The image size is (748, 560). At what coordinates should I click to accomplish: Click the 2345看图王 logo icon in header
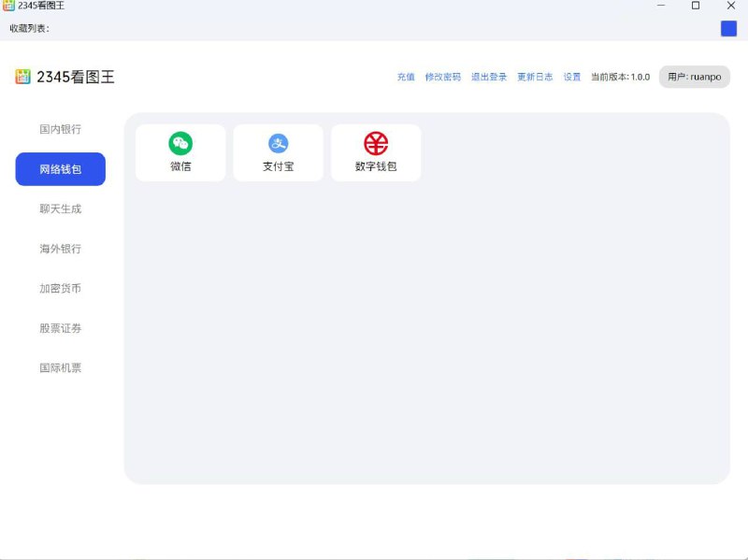22,77
